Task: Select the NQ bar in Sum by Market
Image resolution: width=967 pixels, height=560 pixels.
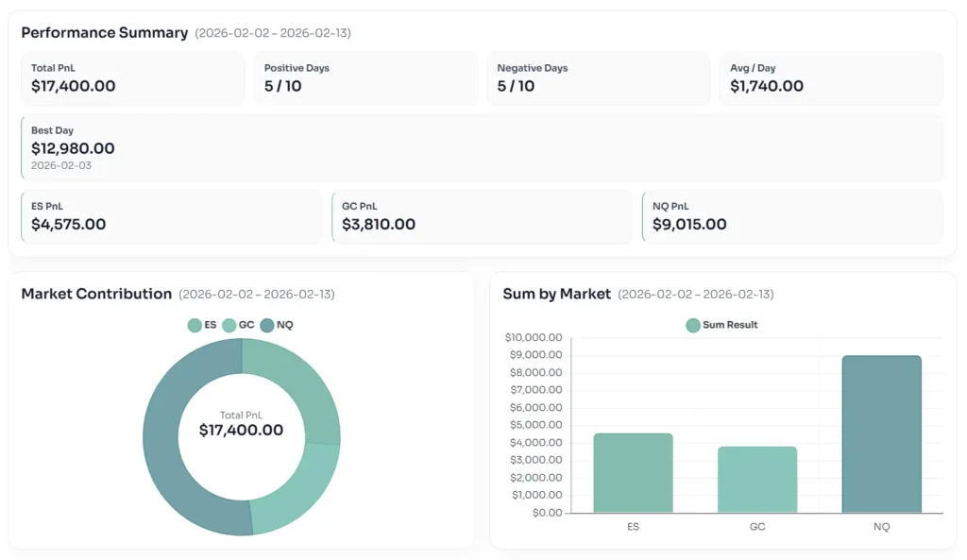Action: [881, 434]
